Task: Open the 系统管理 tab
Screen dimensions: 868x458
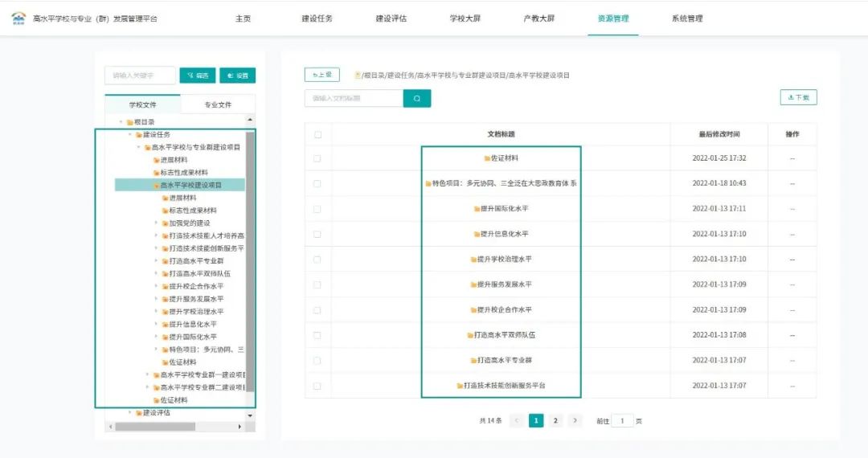Action: pos(687,18)
